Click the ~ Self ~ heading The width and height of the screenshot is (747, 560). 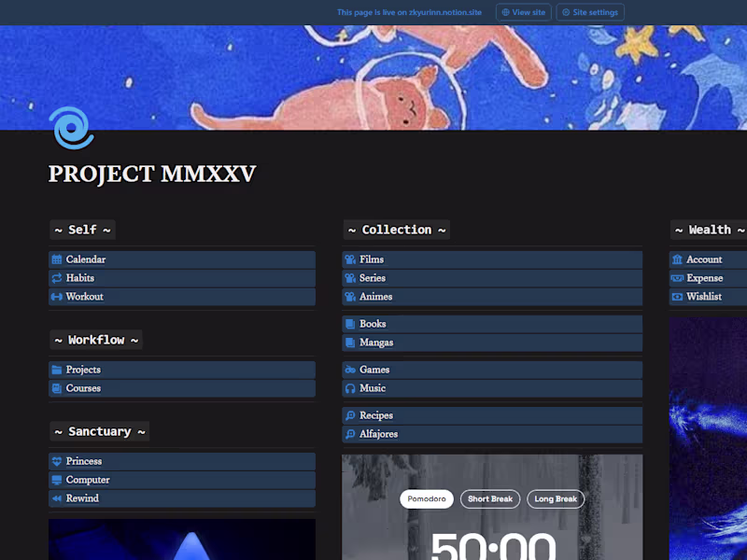pos(82,230)
